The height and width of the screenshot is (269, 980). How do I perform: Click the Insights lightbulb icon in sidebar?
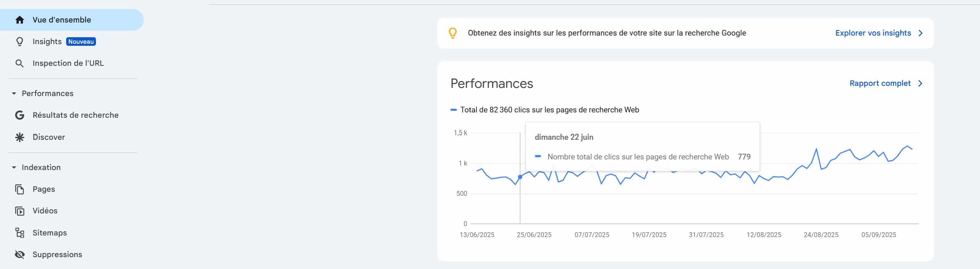point(19,42)
